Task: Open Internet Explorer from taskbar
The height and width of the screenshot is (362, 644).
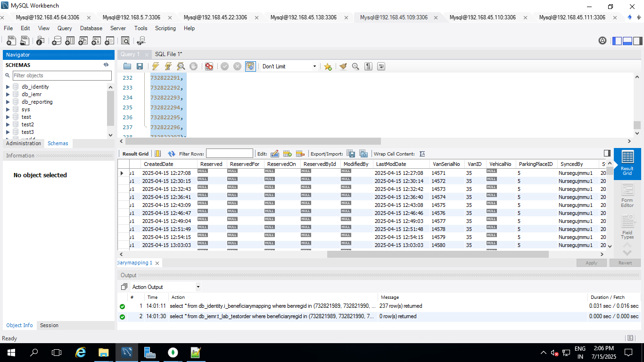Action: tap(81, 352)
